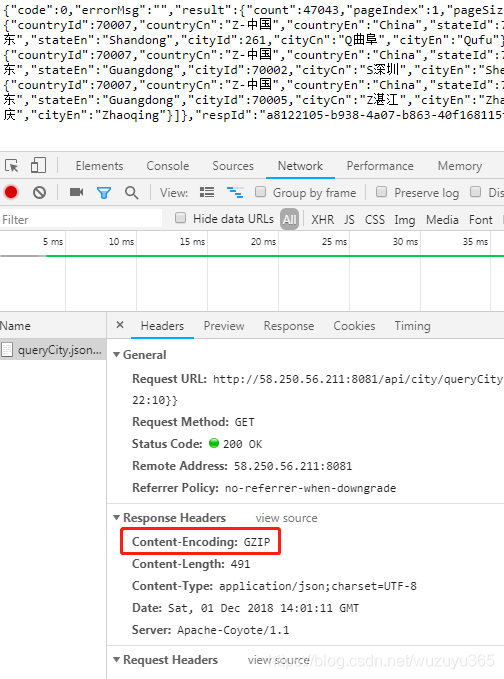The width and height of the screenshot is (504, 679).
Task: Open the Timing detail tab
Action: pyautogui.click(x=412, y=326)
